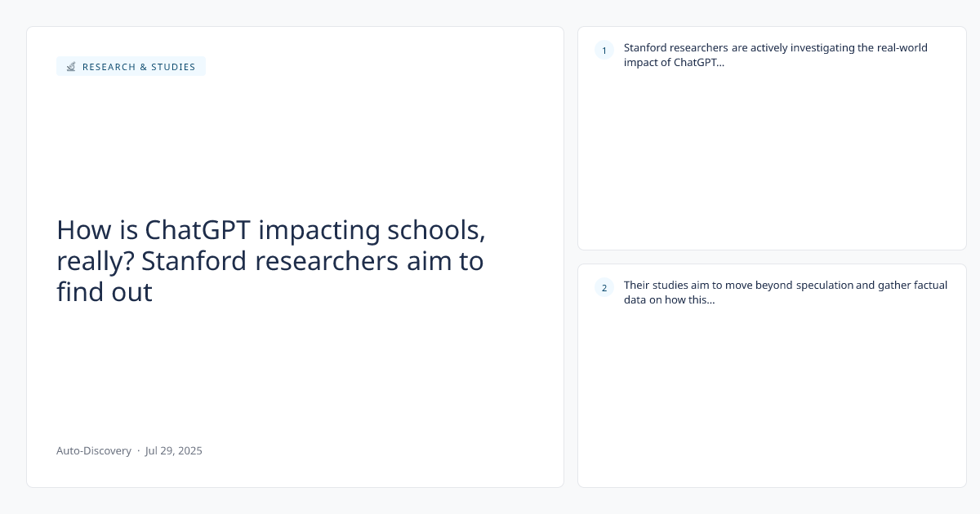Click empty space below the second summary text
Screen dimensions: 980x514
click(772, 400)
